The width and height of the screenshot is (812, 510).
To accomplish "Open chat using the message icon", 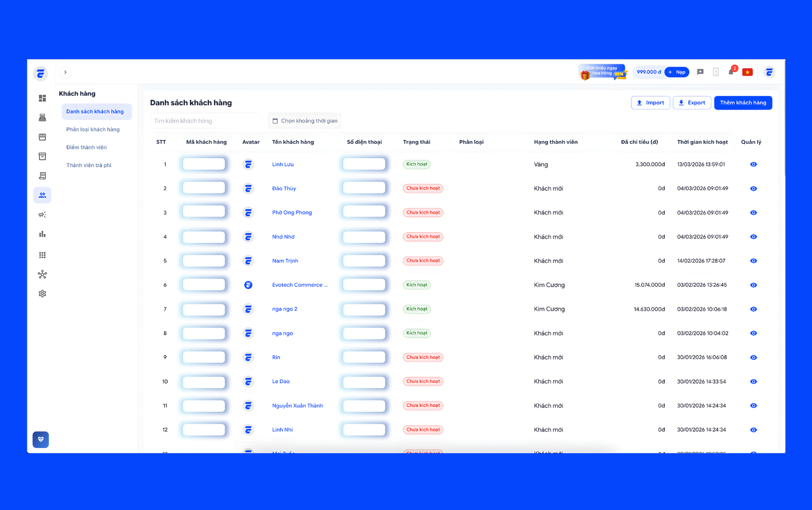I will pos(700,72).
